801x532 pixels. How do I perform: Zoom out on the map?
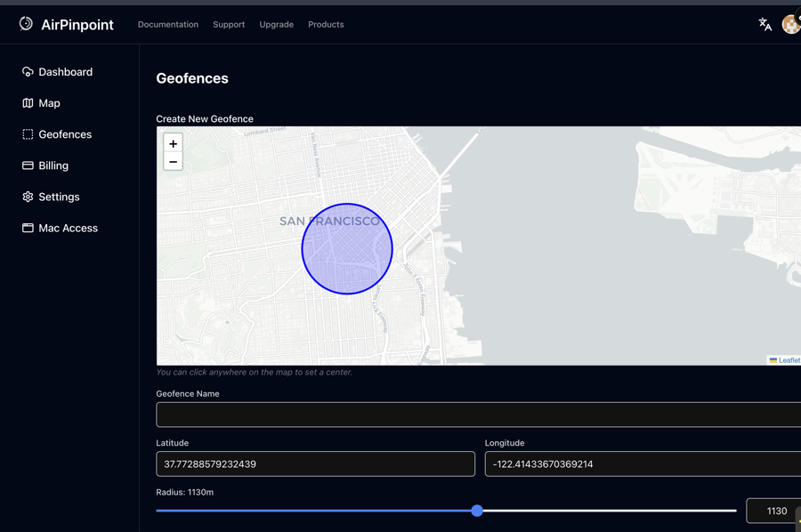coord(173,162)
